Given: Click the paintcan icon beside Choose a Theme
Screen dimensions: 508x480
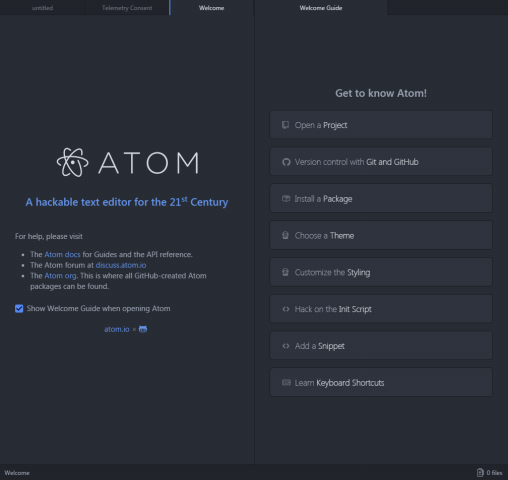Looking at the screenshot, I should point(285,235).
